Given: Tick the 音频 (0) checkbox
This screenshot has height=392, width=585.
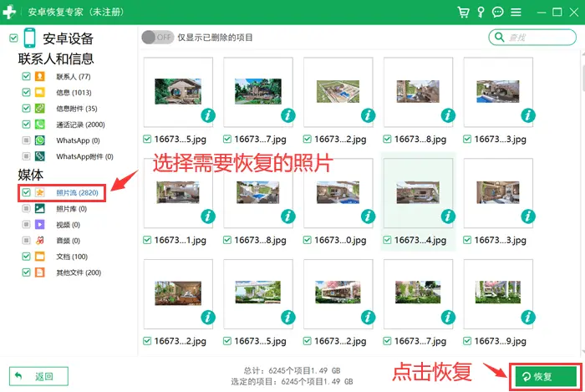Looking at the screenshot, I should 26,241.
